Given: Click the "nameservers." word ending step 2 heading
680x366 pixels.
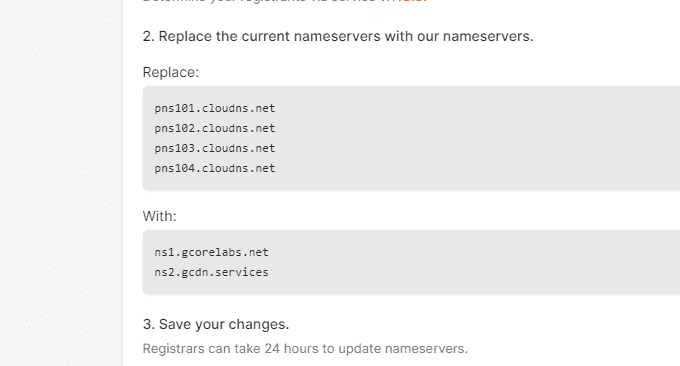Looking at the screenshot, I should tap(488, 36).
